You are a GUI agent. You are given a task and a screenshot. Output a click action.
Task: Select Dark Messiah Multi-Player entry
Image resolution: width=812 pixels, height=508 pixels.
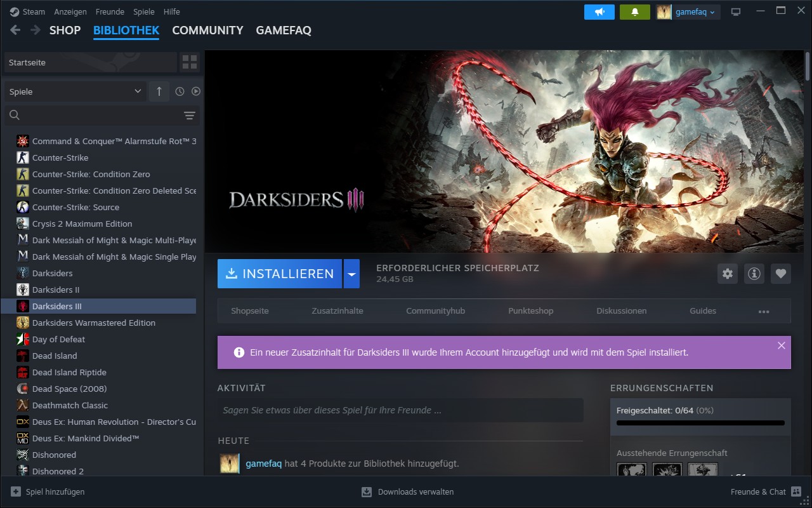pyautogui.click(x=98, y=240)
